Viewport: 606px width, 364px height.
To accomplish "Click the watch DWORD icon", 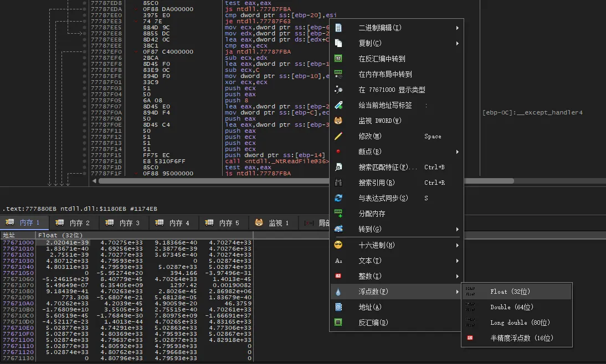I will point(338,121).
